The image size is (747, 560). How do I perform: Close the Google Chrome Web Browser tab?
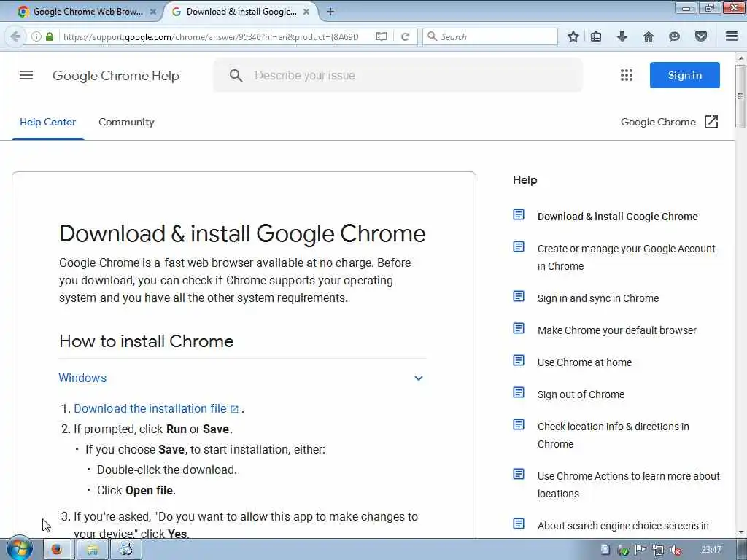pos(153,12)
